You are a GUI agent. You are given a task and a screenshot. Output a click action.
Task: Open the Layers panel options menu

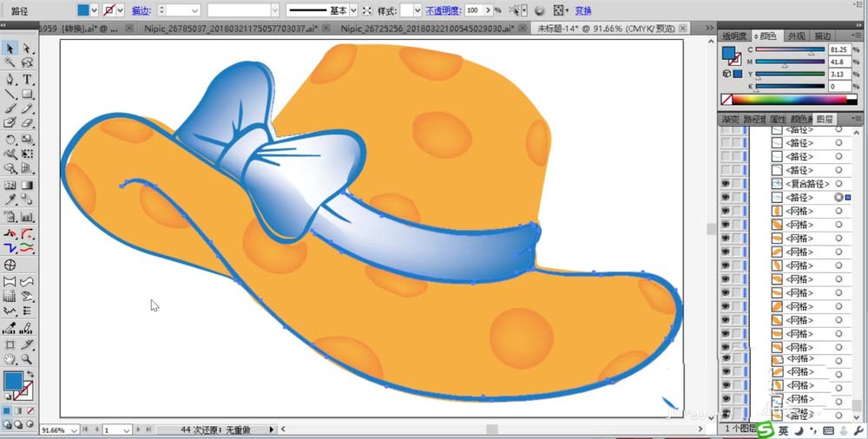[858, 119]
